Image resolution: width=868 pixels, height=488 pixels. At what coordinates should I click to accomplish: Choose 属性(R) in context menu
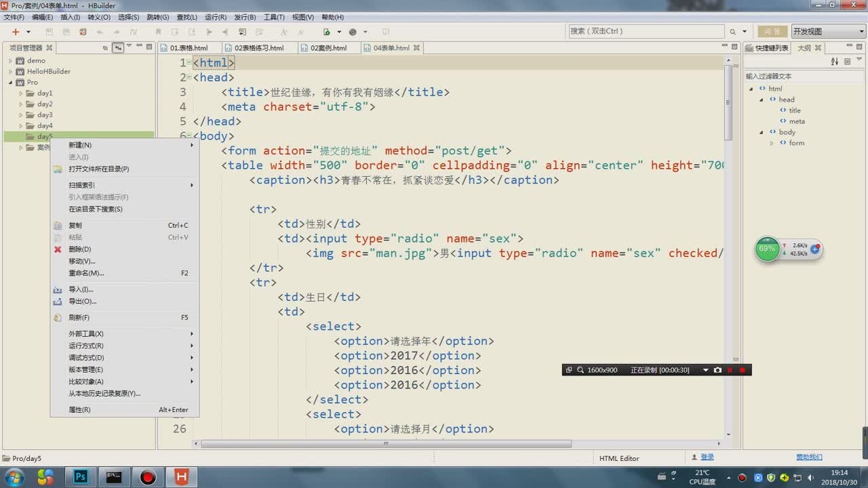125,409
